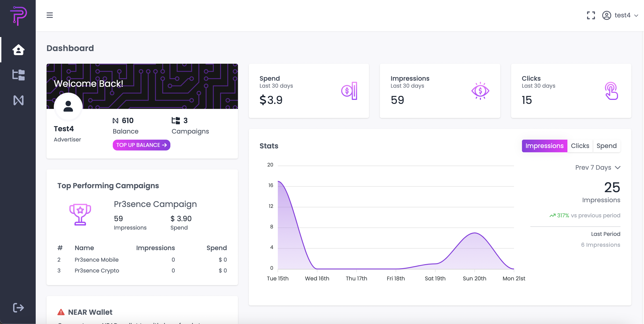Viewport: 644px width, 324px height.
Task: Open the Pr3sence Campaign title link
Action: pyautogui.click(x=155, y=204)
